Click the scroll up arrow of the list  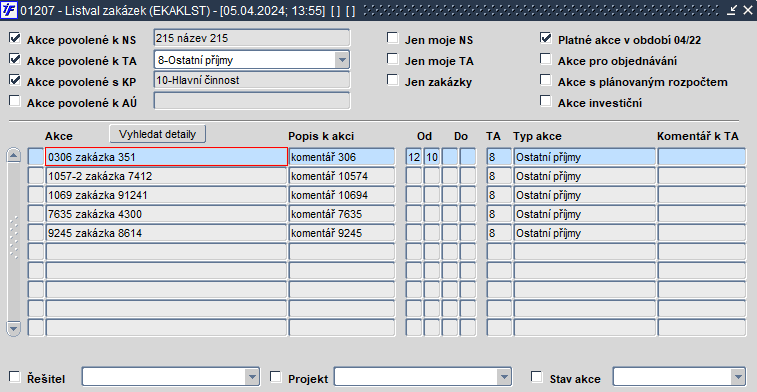14,155
